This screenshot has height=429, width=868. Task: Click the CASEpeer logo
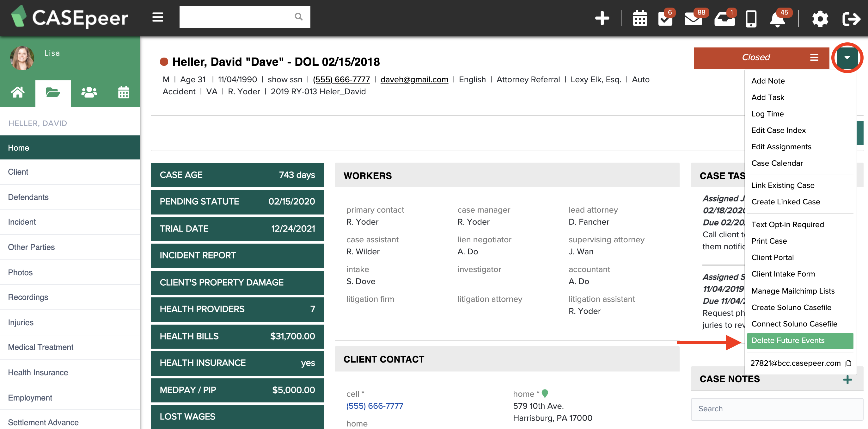[70, 17]
